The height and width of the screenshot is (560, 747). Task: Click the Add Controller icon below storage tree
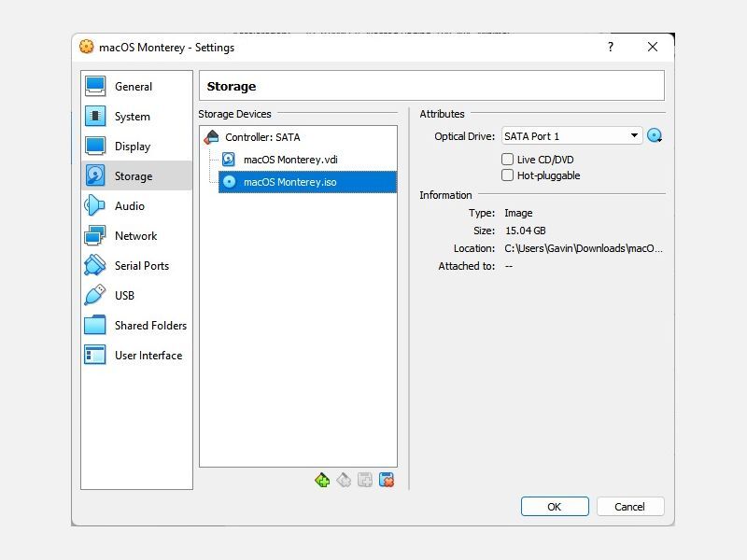tap(322, 479)
